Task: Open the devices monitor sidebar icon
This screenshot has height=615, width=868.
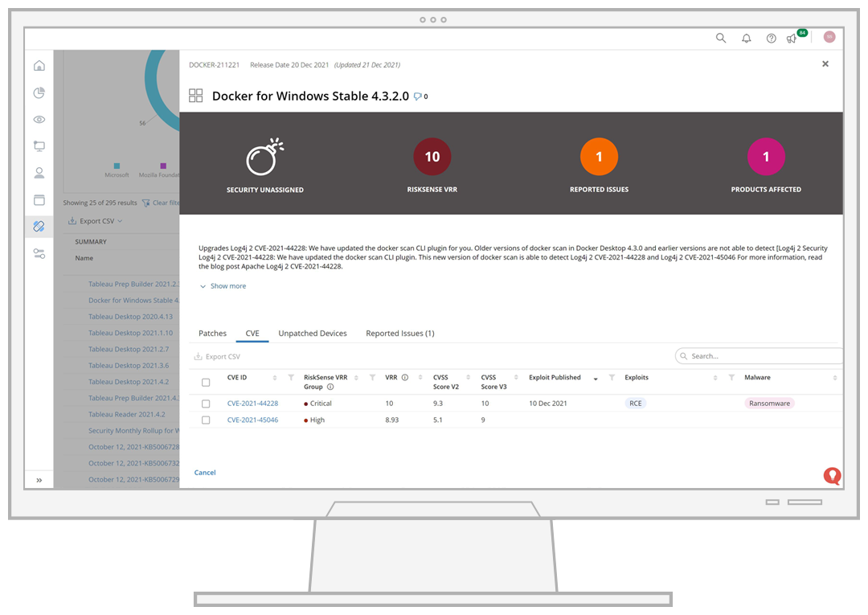Action: point(39,146)
